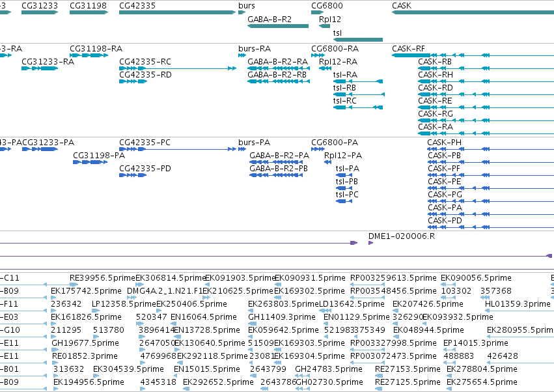
Task: Click EST label RE39956.5prime
Action: [x=102, y=278]
